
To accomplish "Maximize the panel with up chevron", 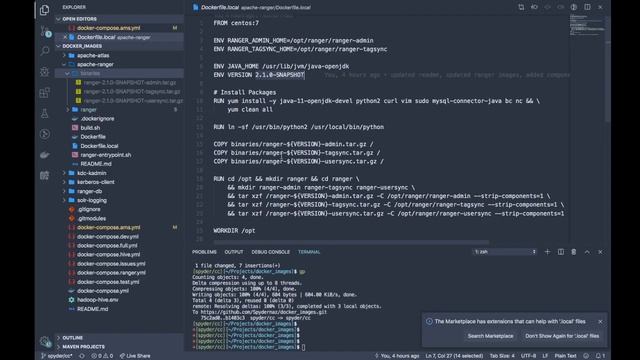I will pos(587,252).
